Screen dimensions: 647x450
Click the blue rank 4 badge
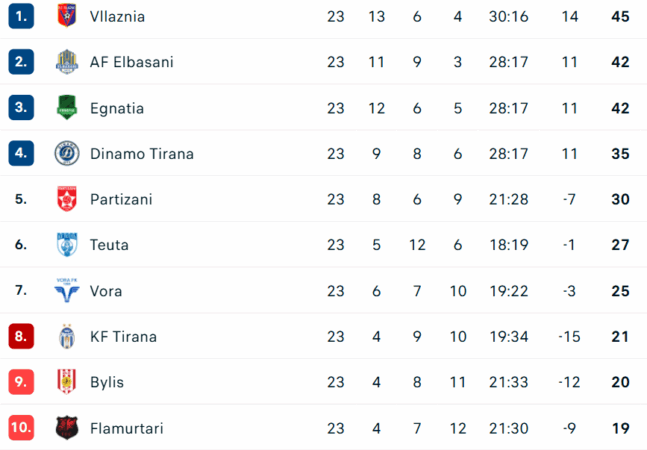click(x=21, y=153)
